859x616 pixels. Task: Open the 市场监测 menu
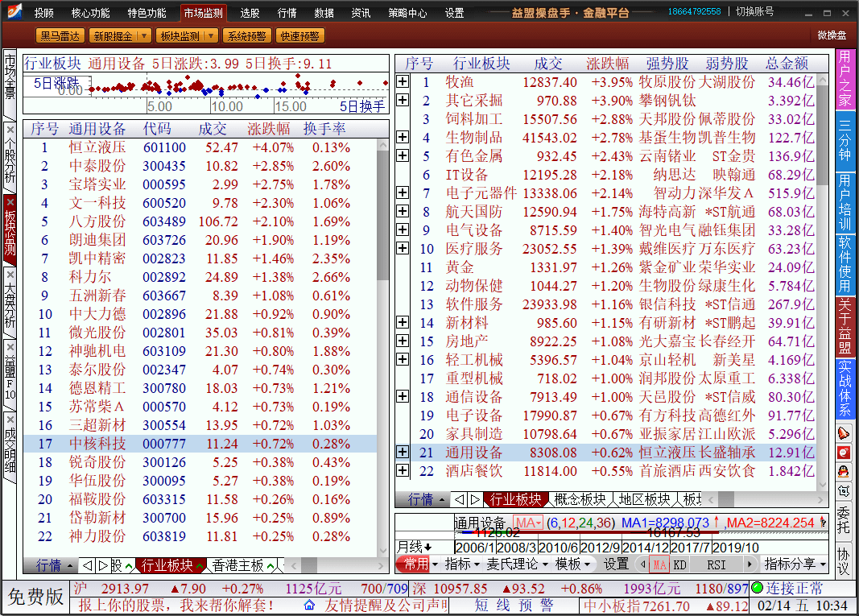tap(203, 13)
